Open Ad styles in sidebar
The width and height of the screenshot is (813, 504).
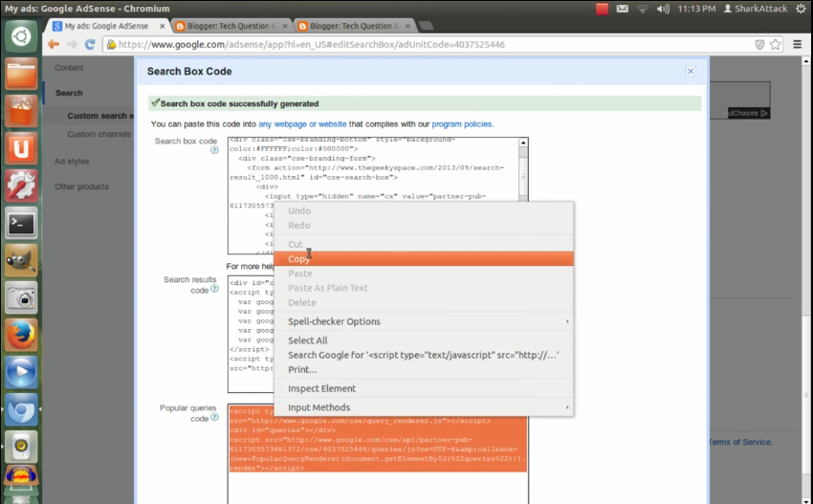pos(72,162)
